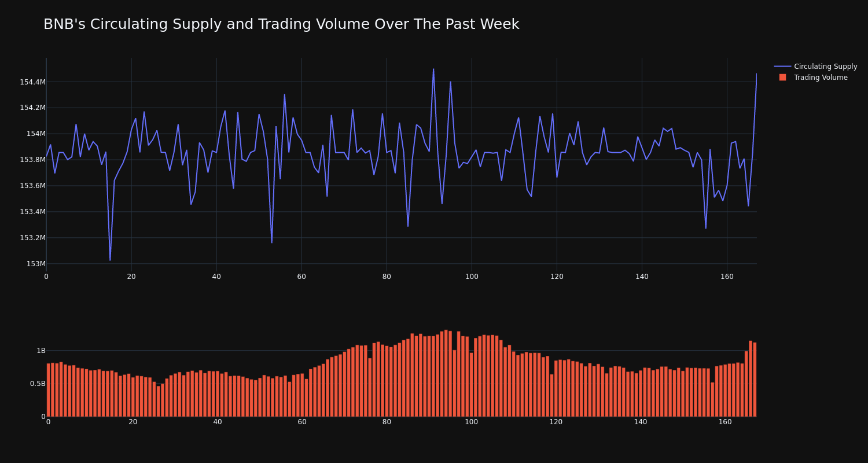Image resolution: width=868 pixels, height=463 pixels.
Task: Click the first volume bar at far left
Action: [x=48, y=390]
